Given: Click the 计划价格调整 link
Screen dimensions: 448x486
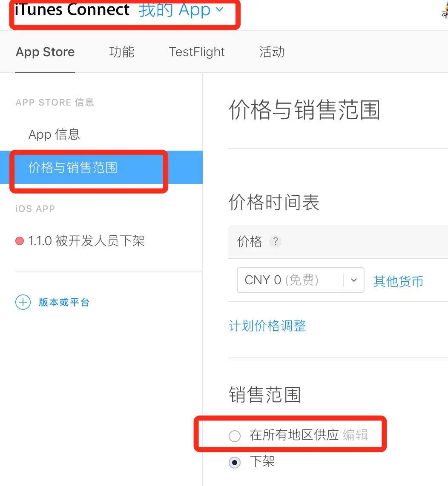Looking at the screenshot, I should pos(267,326).
